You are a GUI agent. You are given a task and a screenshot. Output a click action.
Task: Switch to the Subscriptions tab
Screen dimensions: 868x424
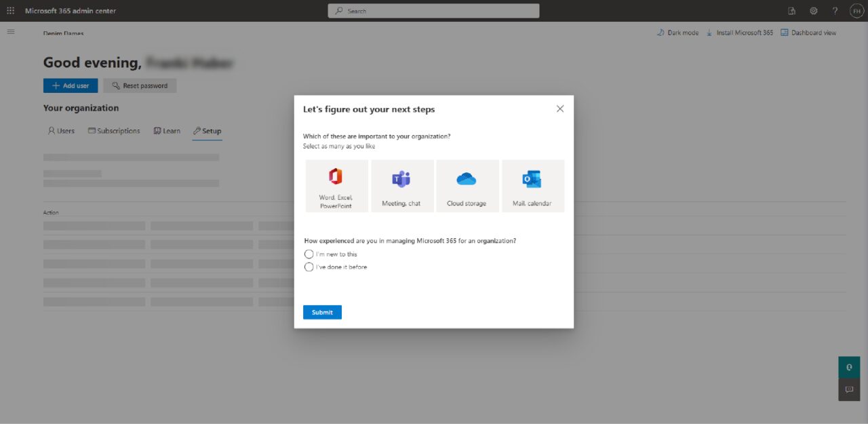tap(113, 131)
